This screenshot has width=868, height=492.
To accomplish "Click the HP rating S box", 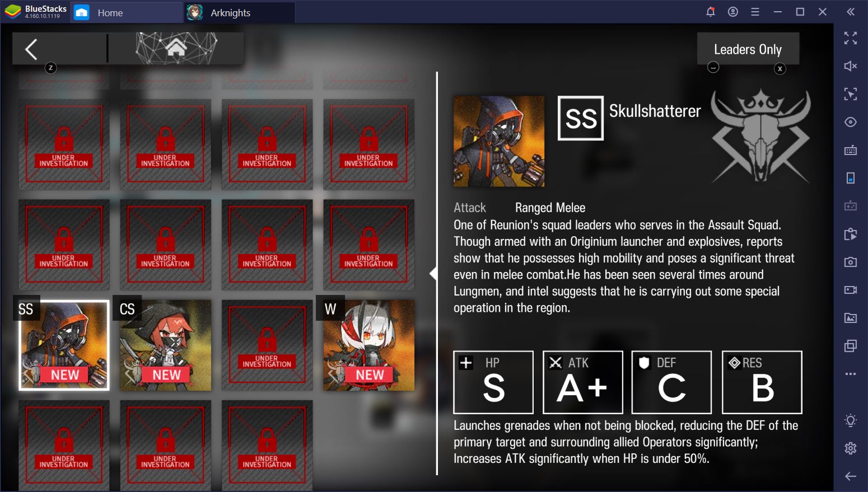I will tap(493, 382).
